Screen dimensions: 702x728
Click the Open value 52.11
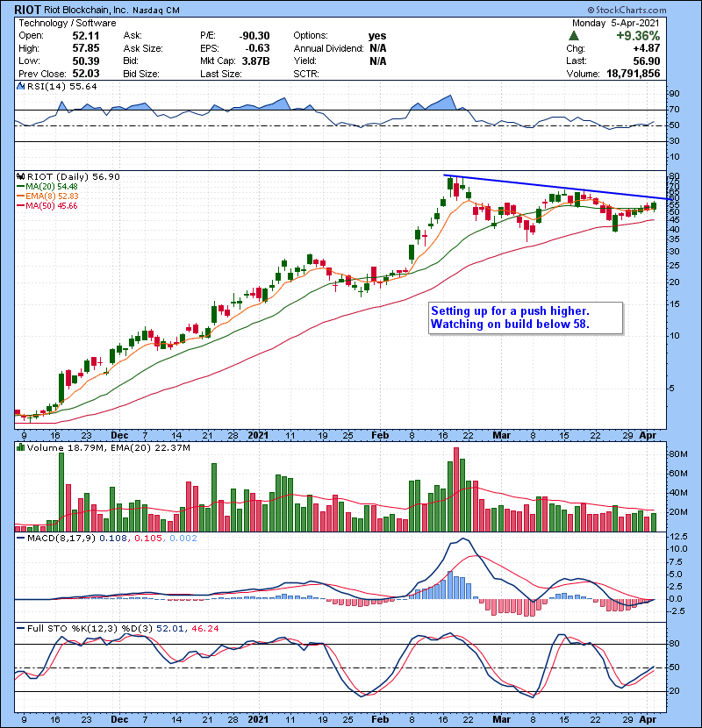coord(86,36)
